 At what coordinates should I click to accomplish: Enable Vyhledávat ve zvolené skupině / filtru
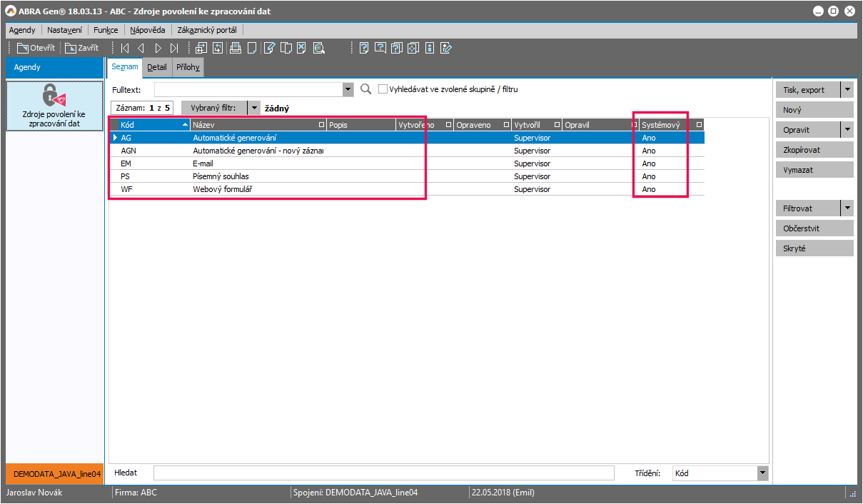(x=383, y=89)
